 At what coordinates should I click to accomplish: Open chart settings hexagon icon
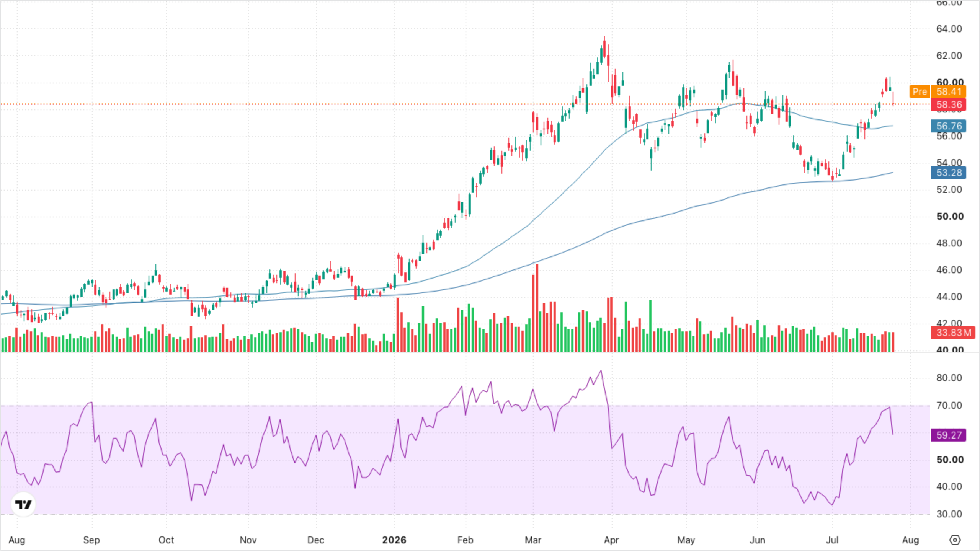click(955, 540)
